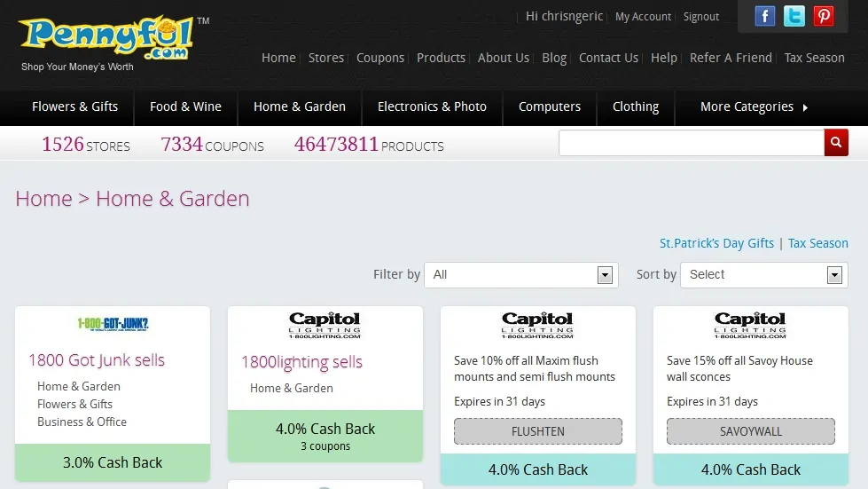Click the Home breadcrumb link
This screenshot has width=868, height=489.
click(x=43, y=198)
